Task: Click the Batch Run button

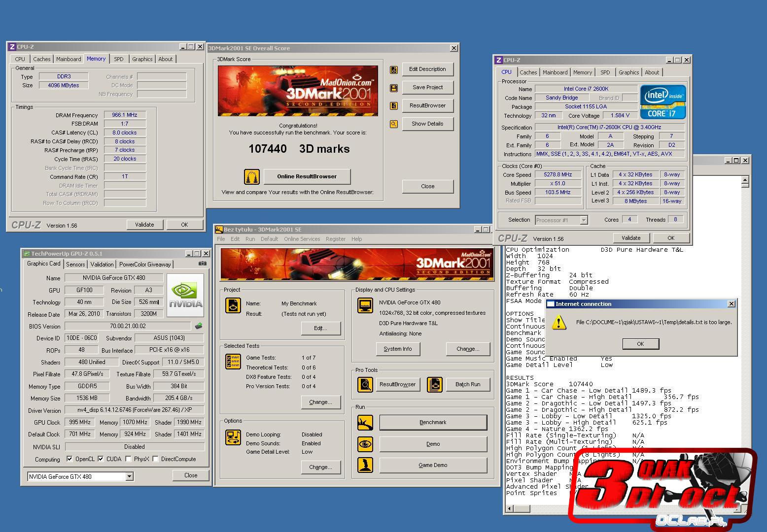Action: click(x=468, y=384)
